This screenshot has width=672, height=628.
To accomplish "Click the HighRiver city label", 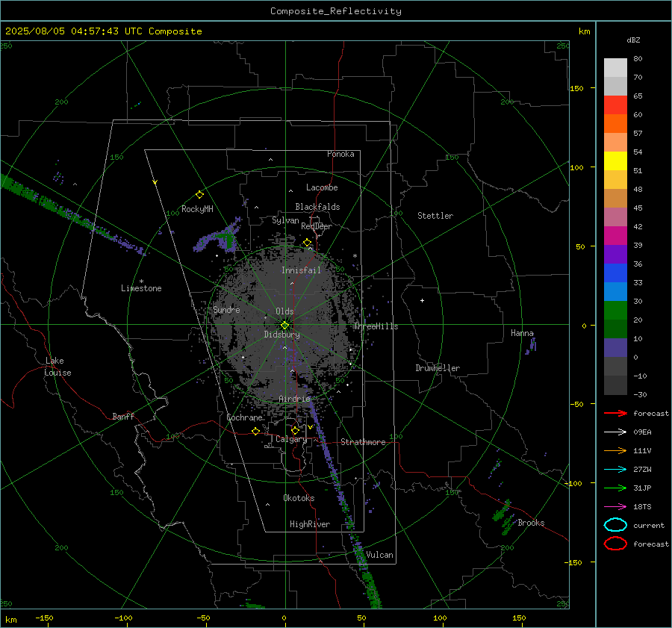I will [309, 524].
